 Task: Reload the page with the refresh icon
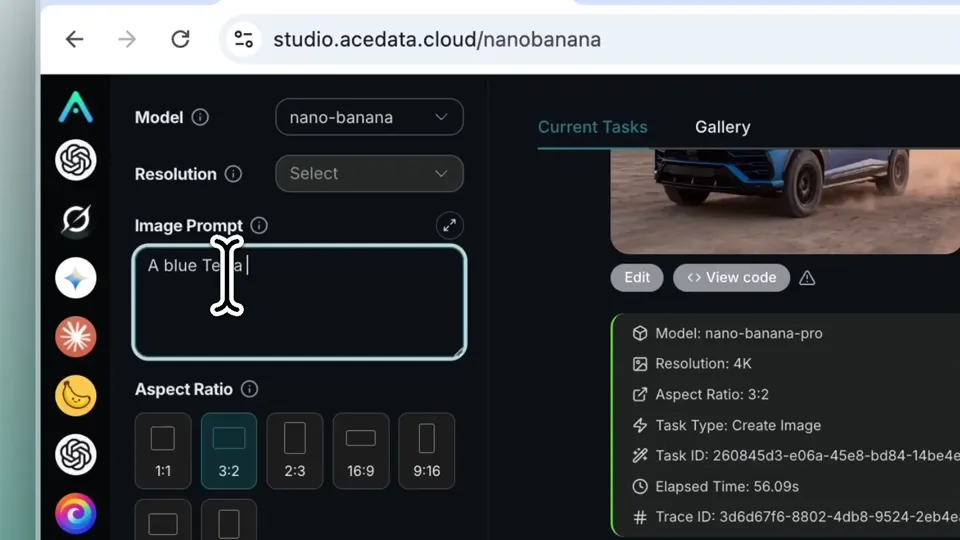click(180, 39)
